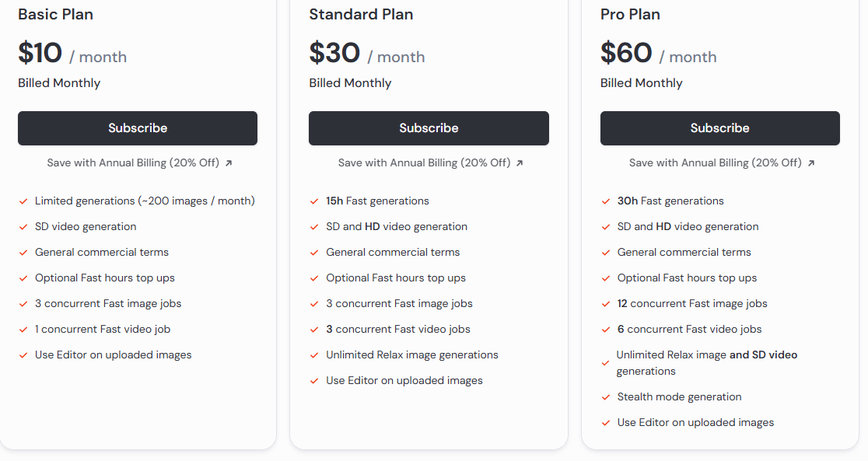Click the Pro Plan heading

click(630, 14)
